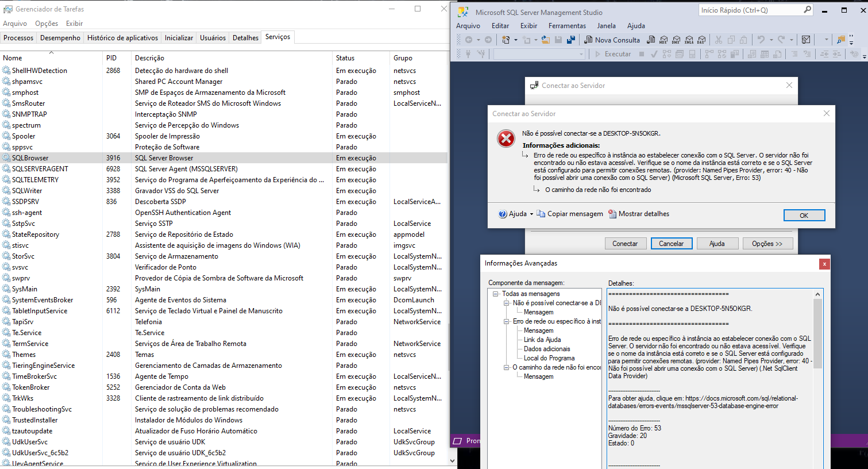The width and height of the screenshot is (868, 469).
Task: Open available databases combo box in SSMS toolbar
Action: point(539,54)
